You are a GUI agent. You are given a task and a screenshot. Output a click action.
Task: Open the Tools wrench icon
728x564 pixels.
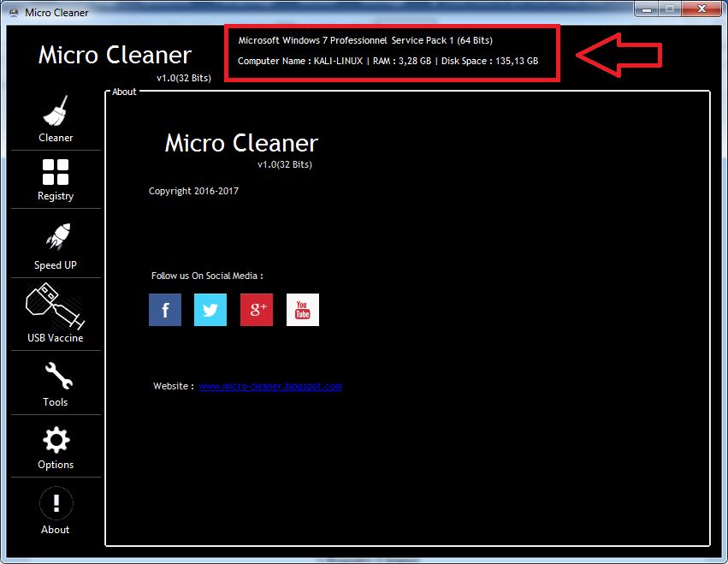tap(58, 376)
